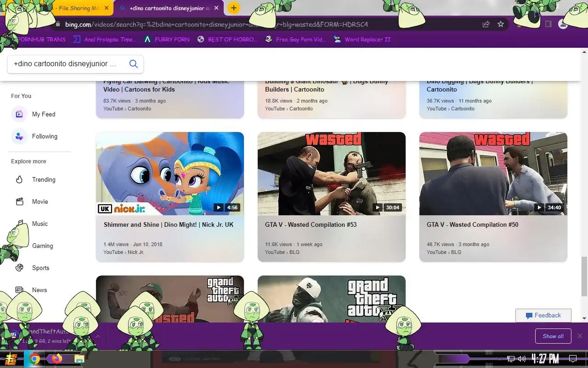Close the downloads bar
588x368 pixels.
pos(580,336)
